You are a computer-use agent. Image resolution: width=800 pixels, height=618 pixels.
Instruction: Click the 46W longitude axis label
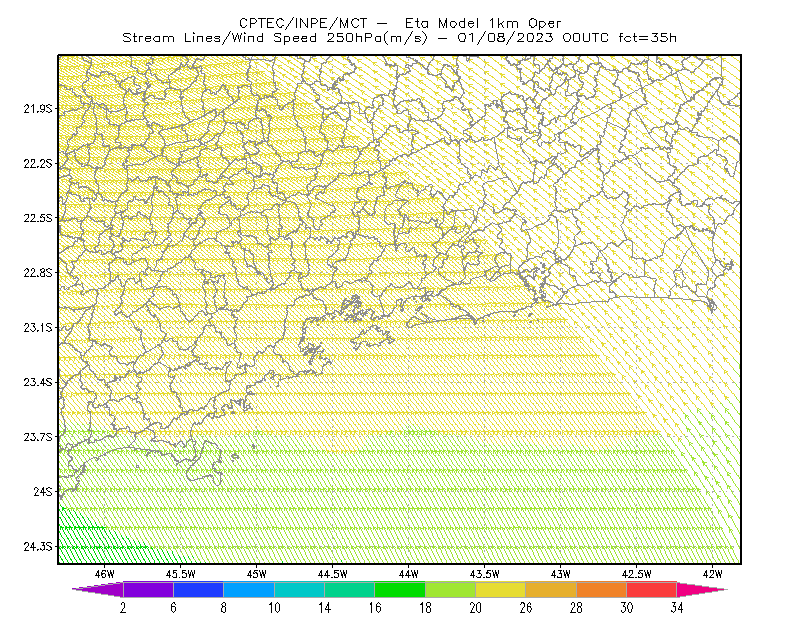pyautogui.click(x=105, y=574)
